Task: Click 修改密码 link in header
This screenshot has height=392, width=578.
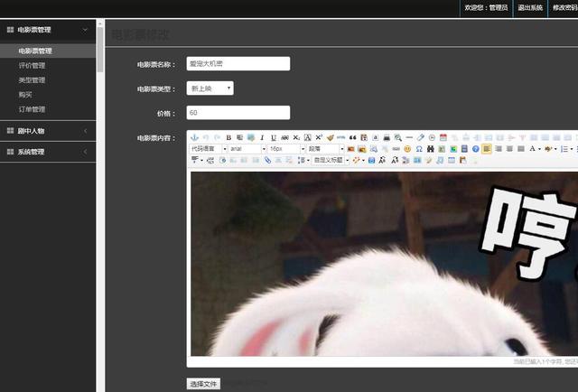Action: (565, 7)
